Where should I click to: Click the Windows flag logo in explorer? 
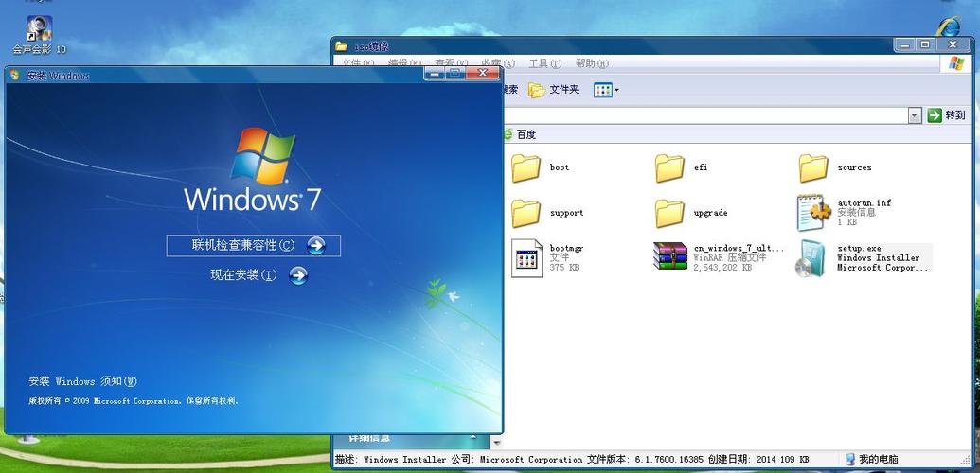click(x=956, y=63)
